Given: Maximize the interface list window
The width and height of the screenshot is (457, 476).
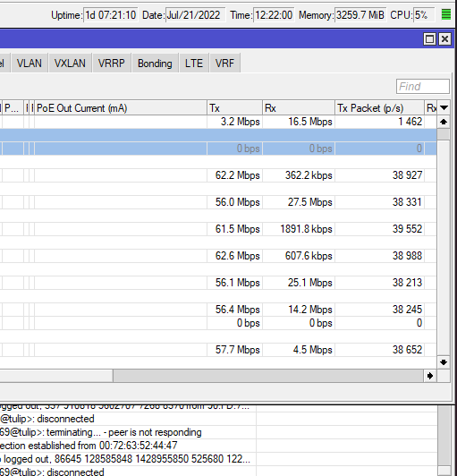Looking at the screenshot, I should 429,39.
